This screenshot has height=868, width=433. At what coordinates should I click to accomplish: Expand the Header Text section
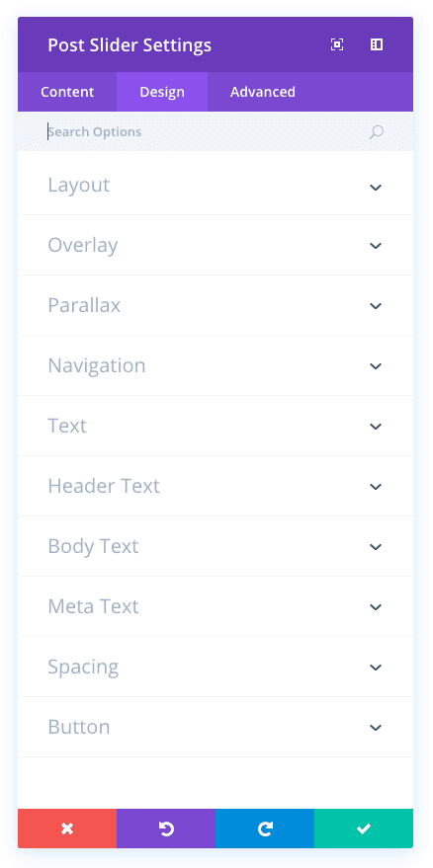pos(216,486)
